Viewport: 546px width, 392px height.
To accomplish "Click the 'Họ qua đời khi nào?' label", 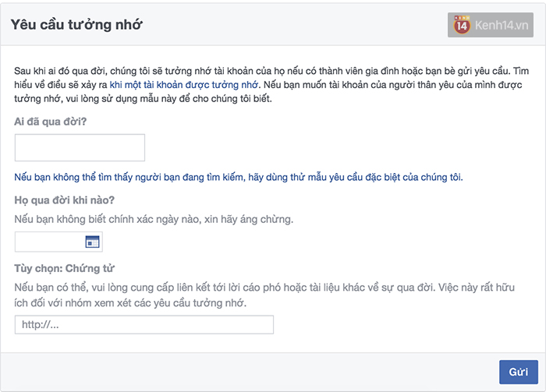I will [65, 200].
